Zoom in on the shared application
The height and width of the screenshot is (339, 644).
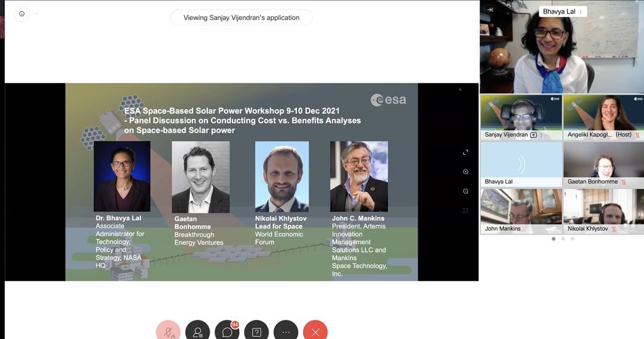466,172
